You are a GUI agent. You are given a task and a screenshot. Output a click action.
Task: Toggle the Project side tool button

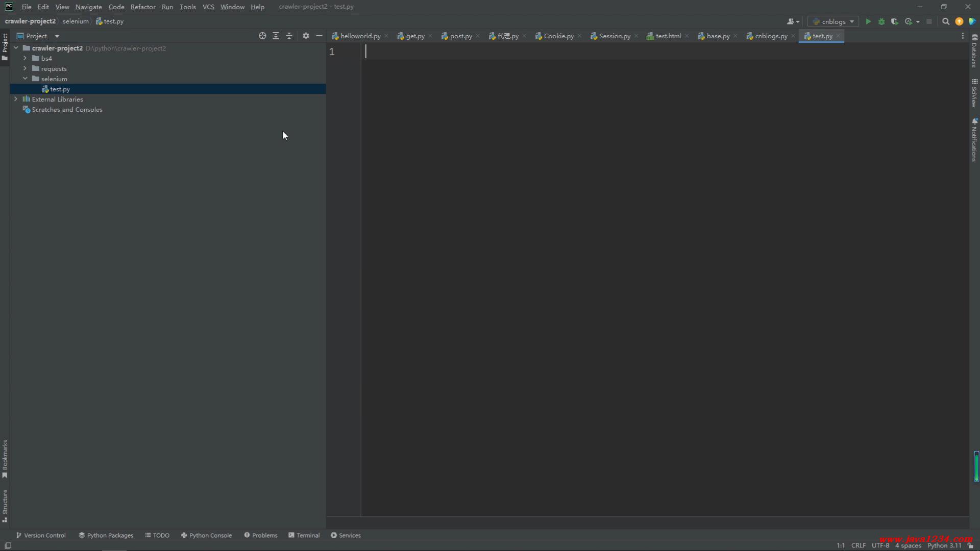(5, 47)
